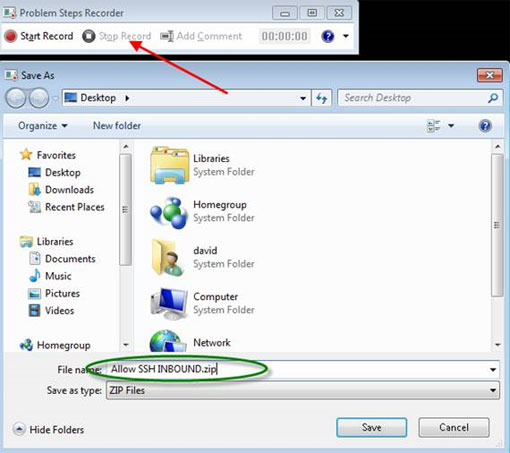510x453 pixels.
Task: Click the Cancel button
Action: 454,427
